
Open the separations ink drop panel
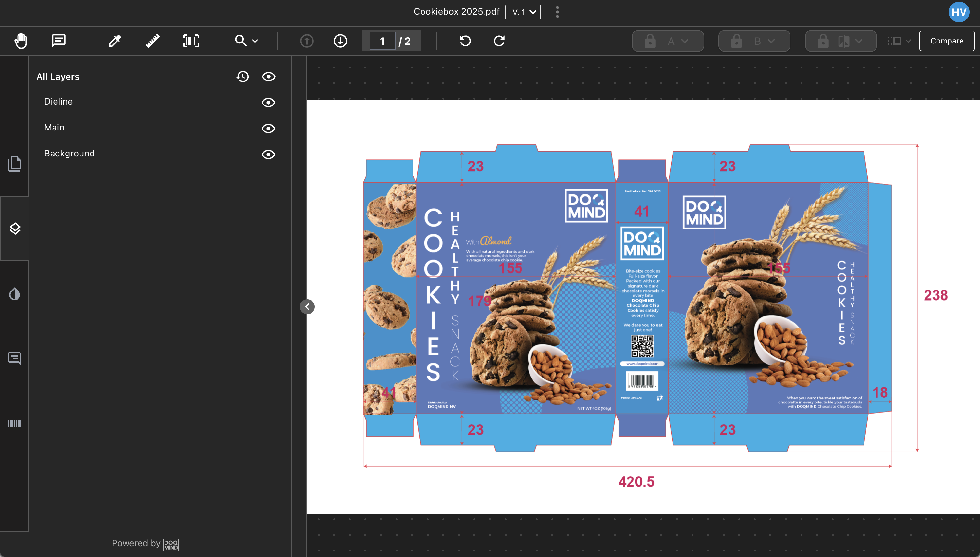(x=15, y=294)
